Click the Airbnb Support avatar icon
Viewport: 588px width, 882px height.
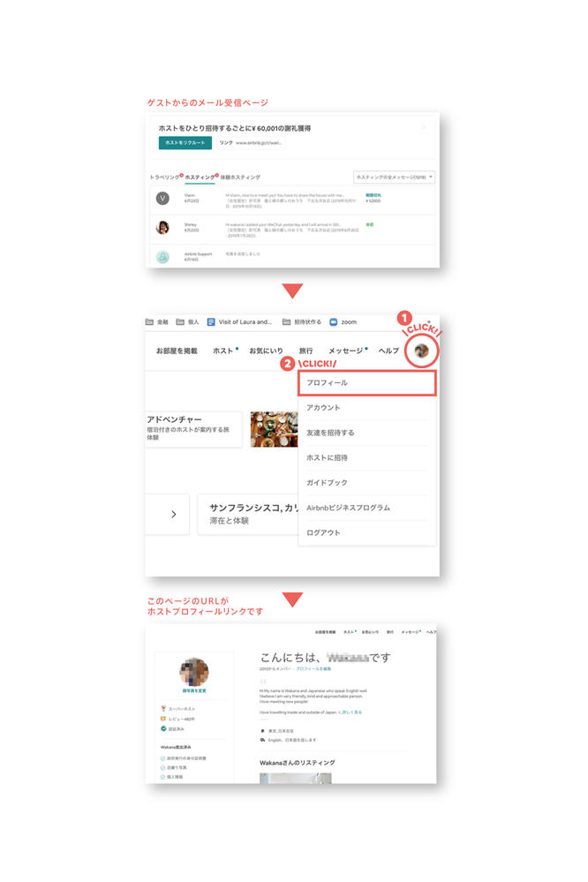(162, 257)
